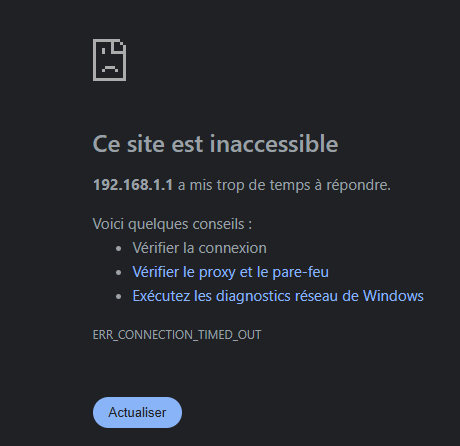Select the Ce site est inaccessible heading
This screenshot has width=460, height=446.
tap(215, 144)
